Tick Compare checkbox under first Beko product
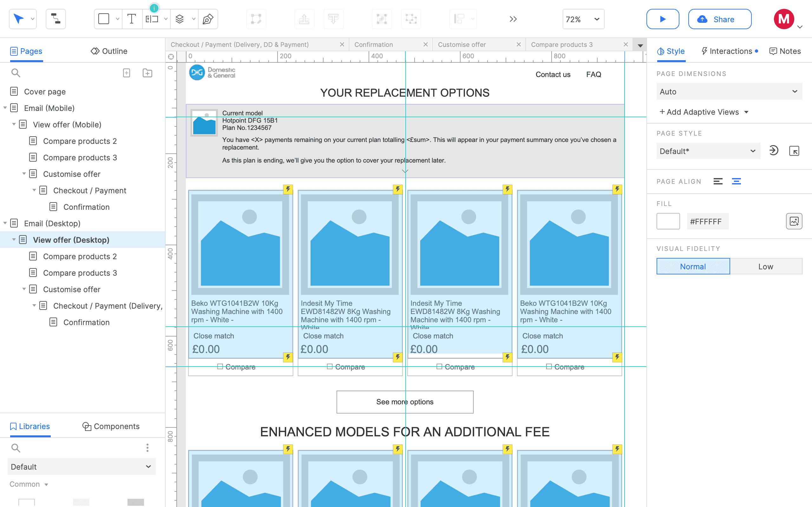 pyautogui.click(x=220, y=367)
